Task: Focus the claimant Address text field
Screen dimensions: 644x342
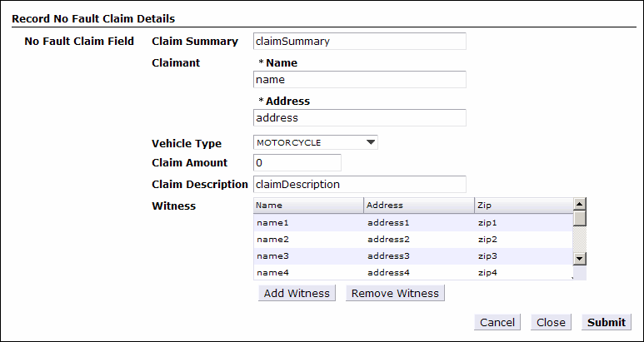Action: point(359,118)
